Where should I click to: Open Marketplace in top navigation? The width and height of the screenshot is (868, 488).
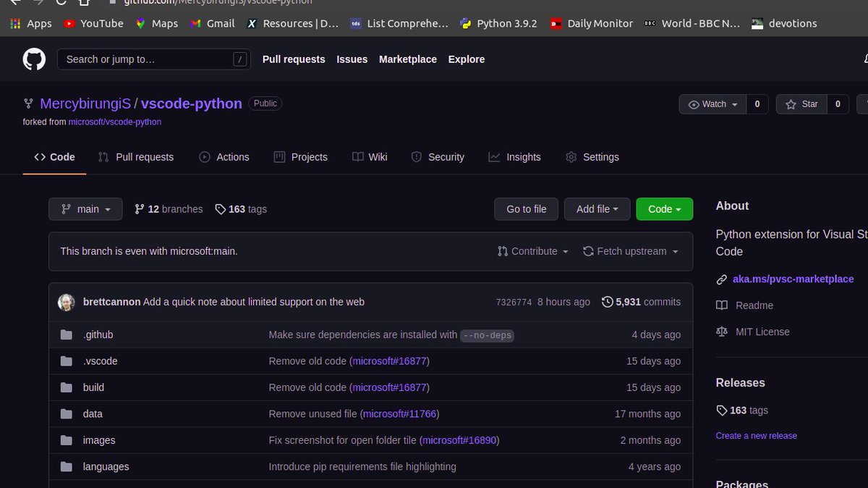click(408, 59)
